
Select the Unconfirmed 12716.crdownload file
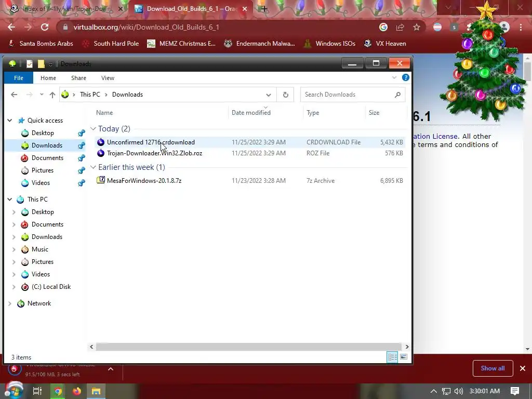(249, 142)
